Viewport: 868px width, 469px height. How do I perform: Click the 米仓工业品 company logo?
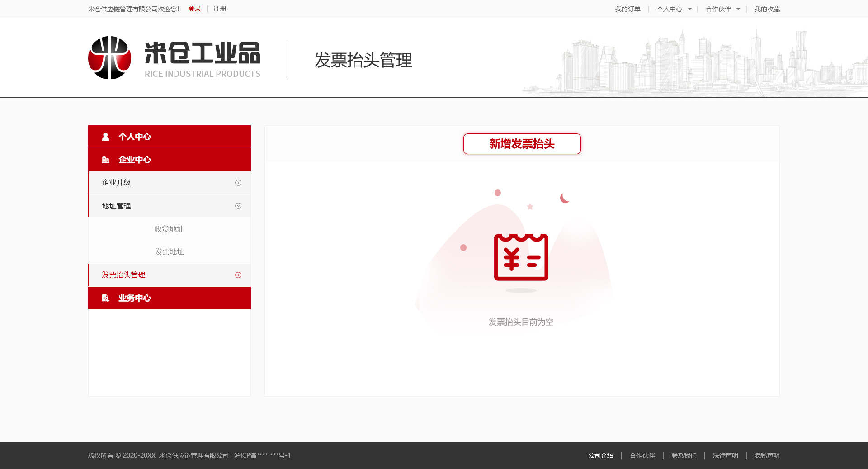click(x=174, y=57)
